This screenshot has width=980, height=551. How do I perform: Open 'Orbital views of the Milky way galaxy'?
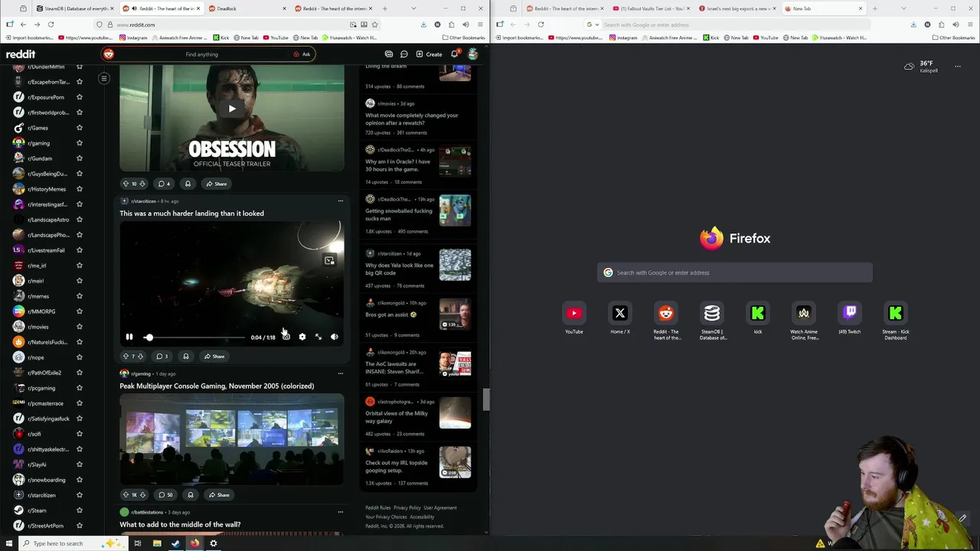click(x=397, y=417)
